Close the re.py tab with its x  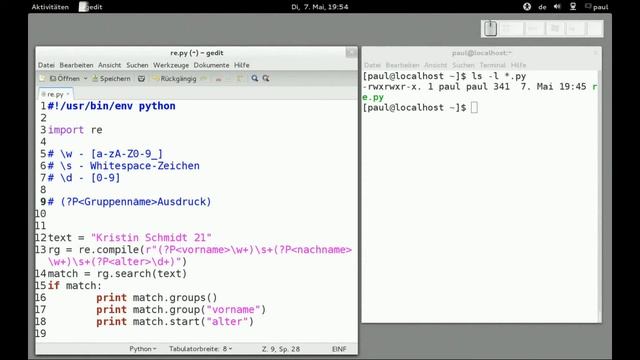(68, 94)
